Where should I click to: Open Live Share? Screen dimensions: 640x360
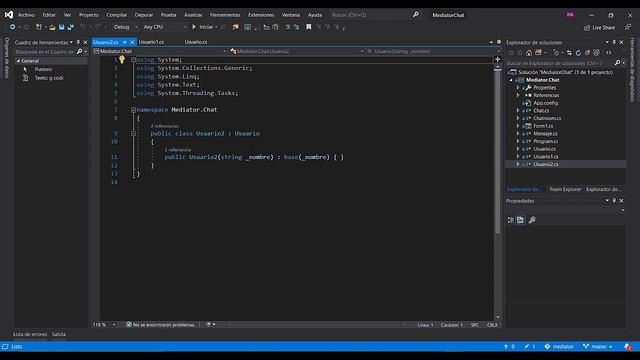(x=599, y=27)
